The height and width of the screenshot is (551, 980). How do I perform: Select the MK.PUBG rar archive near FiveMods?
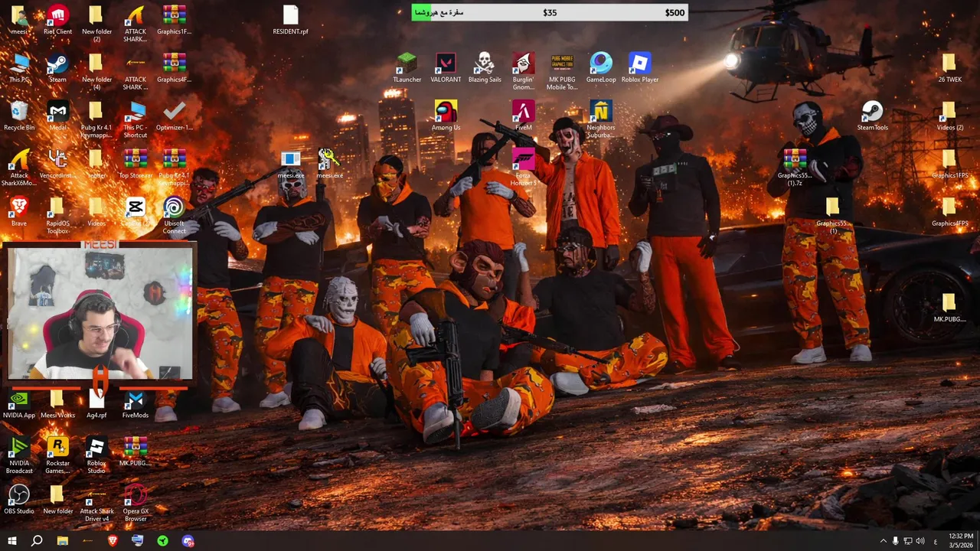[x=135, y=452]
